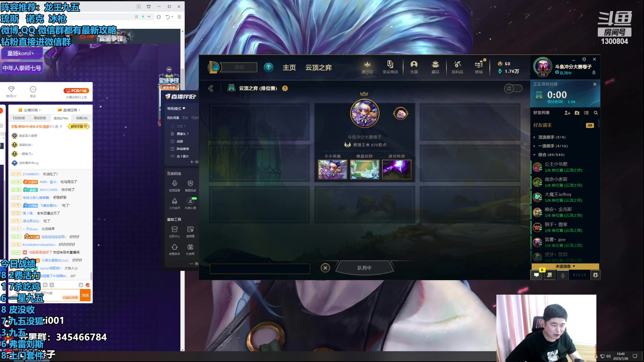Click the microphone icon in bottom bar
644x362 pixels.
coord(563,275)
